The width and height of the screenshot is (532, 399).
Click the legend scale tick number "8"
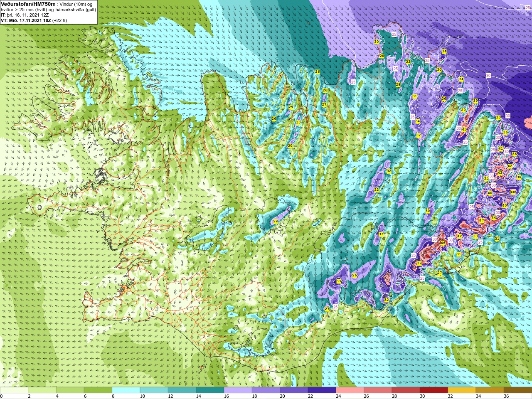point(113,396)
